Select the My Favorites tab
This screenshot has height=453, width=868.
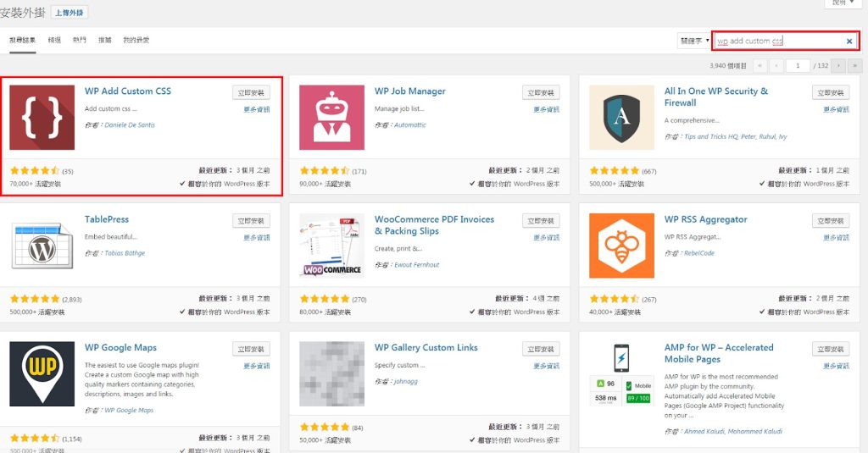pos(136,41)
